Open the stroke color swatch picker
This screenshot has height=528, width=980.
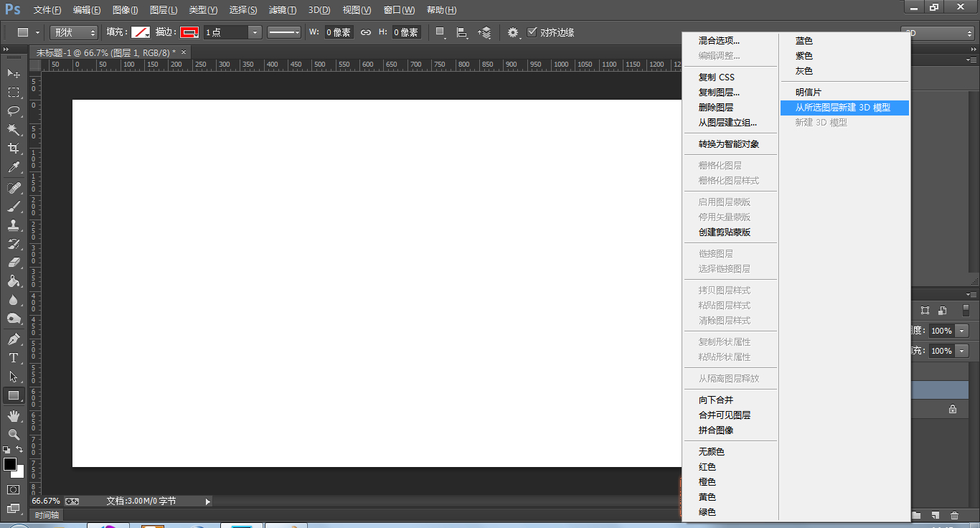coord(189,32)
